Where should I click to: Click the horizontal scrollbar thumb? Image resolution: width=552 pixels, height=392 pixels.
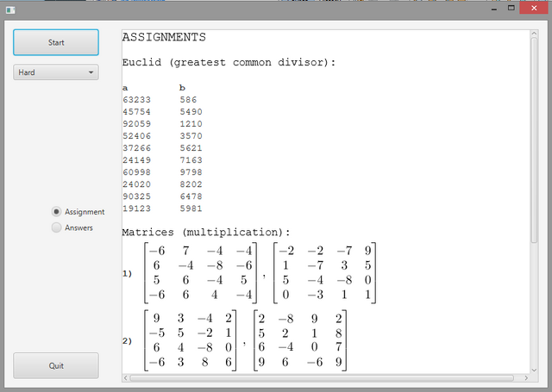point(322,378)
